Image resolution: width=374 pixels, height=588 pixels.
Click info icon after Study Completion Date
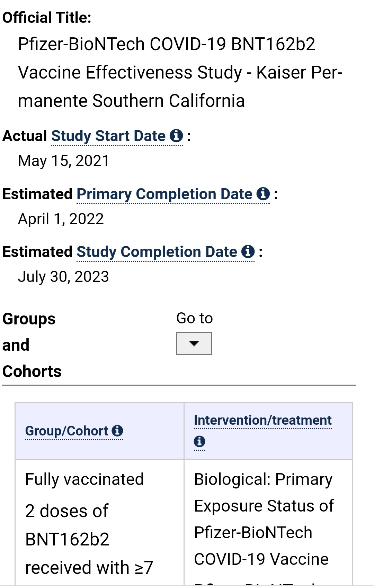point(248,251)
